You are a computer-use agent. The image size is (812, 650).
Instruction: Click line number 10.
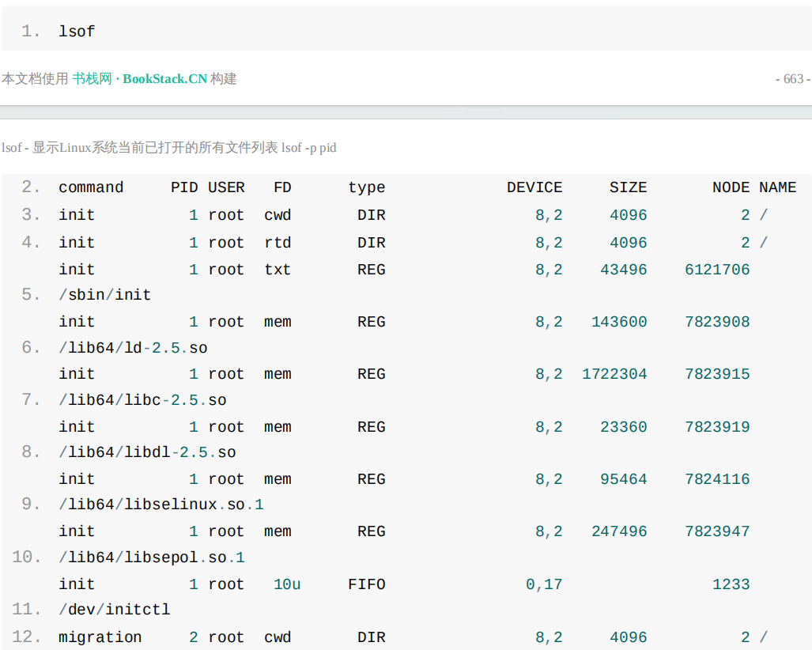[26, 557]
